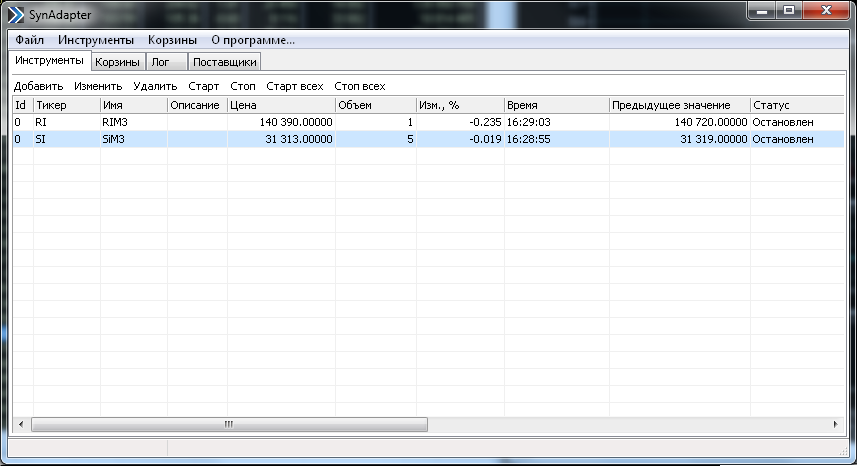This screenshot has width=857, height=466.
Task: Click the Стоп button
Action: click(243, 86)
